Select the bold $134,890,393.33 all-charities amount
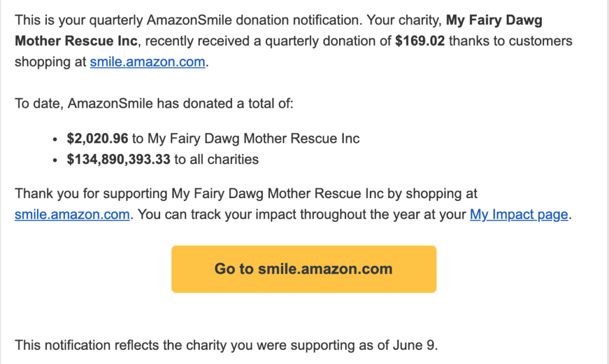The image size is (609, 364). tap(118, 159)
